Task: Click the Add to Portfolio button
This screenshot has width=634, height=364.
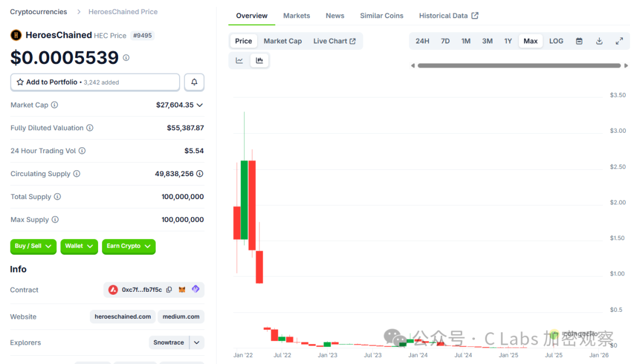Action: point(95,82)
